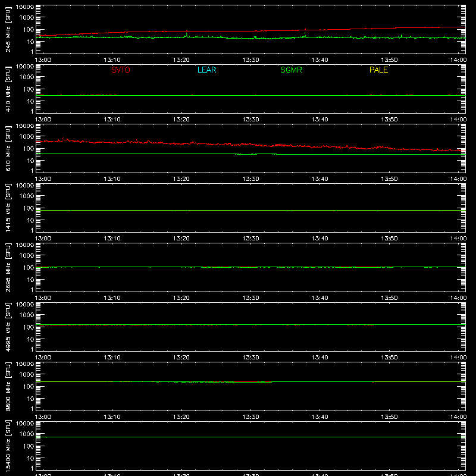Click 13:10 tick label below 8800 MHz panel

point(112,417)
